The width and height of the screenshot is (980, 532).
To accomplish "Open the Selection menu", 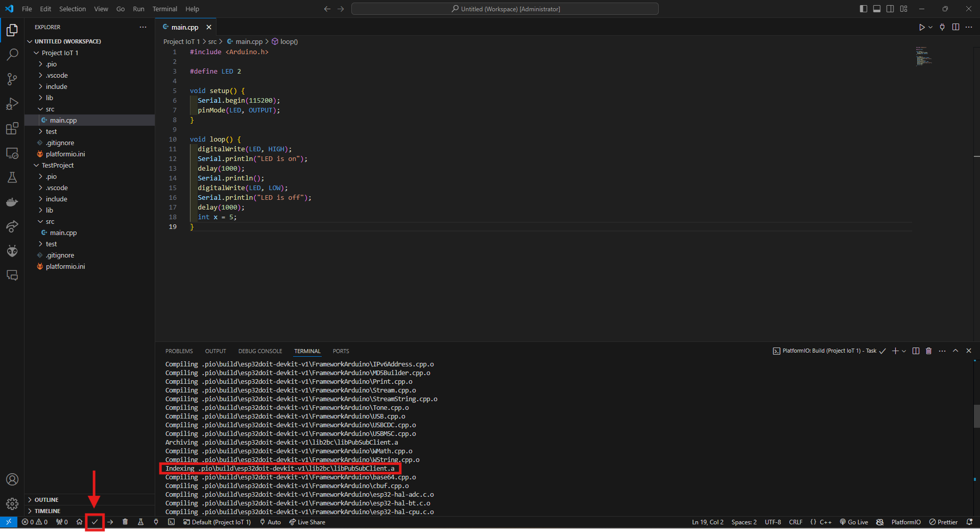I will pos(73,9).
